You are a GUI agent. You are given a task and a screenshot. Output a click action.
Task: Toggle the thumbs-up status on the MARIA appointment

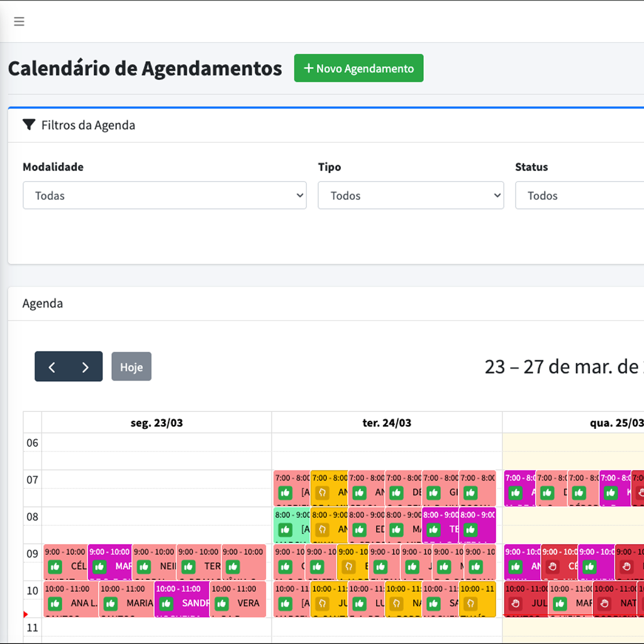point(111,603)
